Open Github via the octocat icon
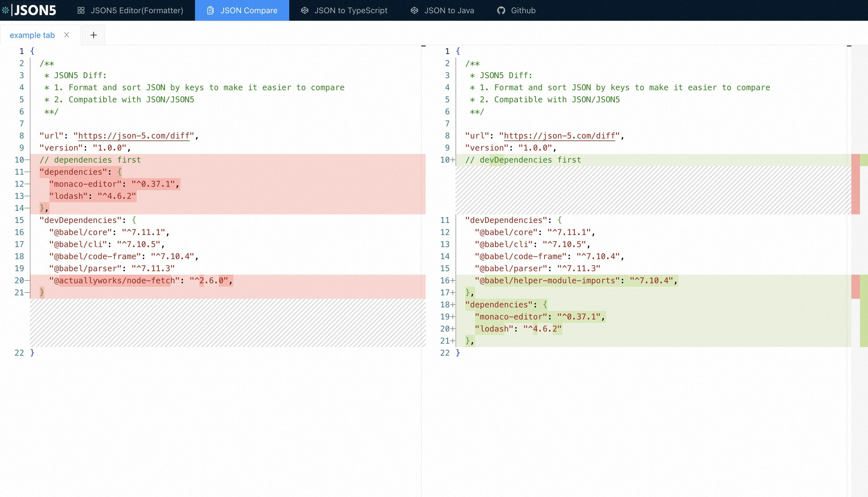 point(501,11)
